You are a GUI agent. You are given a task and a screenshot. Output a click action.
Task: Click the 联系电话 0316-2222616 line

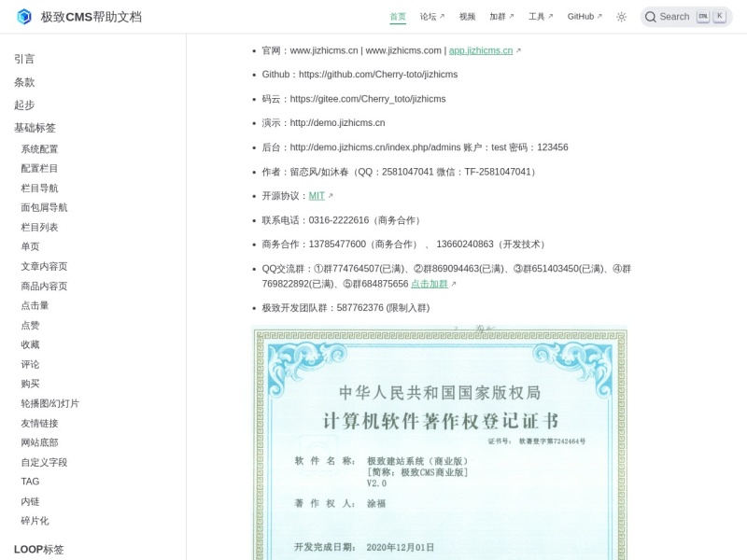coord(342,220)
